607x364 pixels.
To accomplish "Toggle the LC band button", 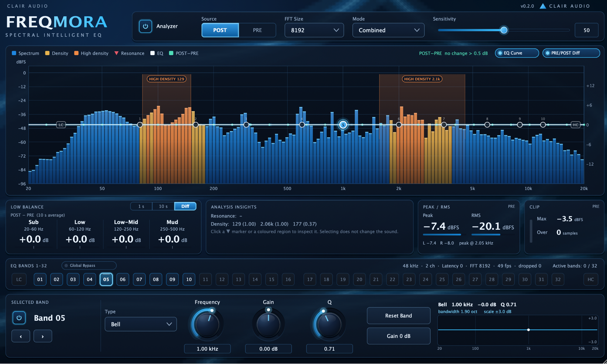I will coord(19,280).
